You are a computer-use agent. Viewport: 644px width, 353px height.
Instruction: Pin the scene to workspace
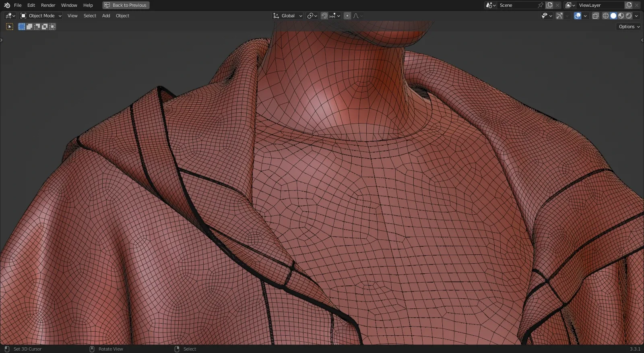(x=541, y=5)
